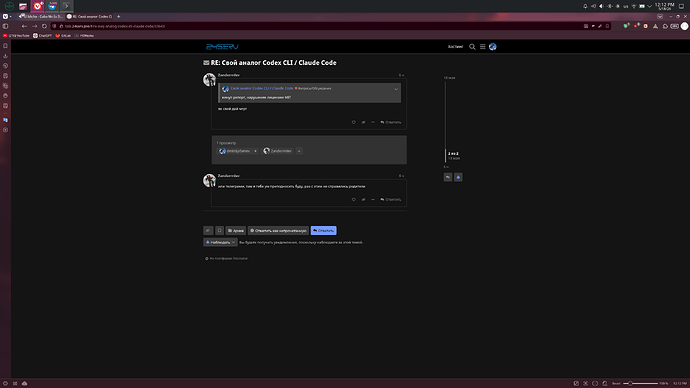Click the reply button under the timeline
This screenshot has width=690, height=388.
point(448,177)
